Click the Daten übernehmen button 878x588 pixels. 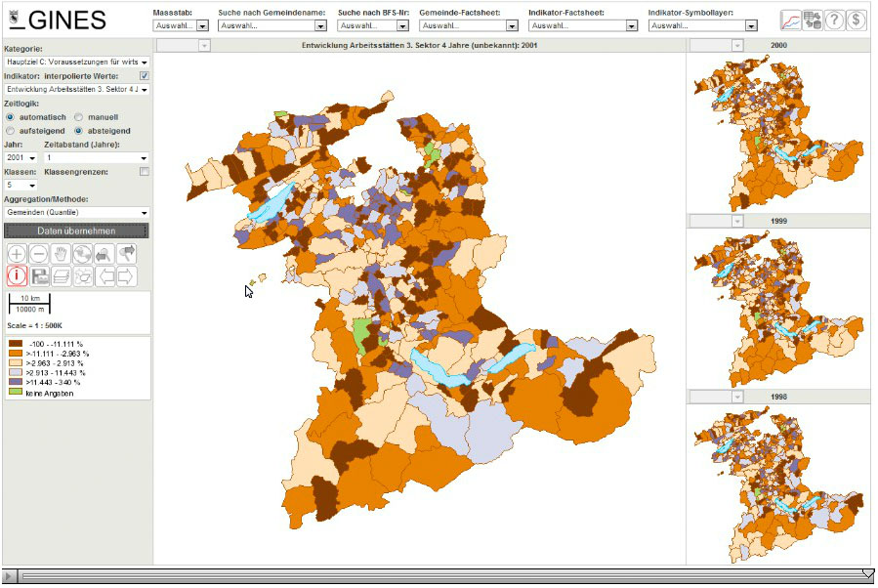point(76,231)
